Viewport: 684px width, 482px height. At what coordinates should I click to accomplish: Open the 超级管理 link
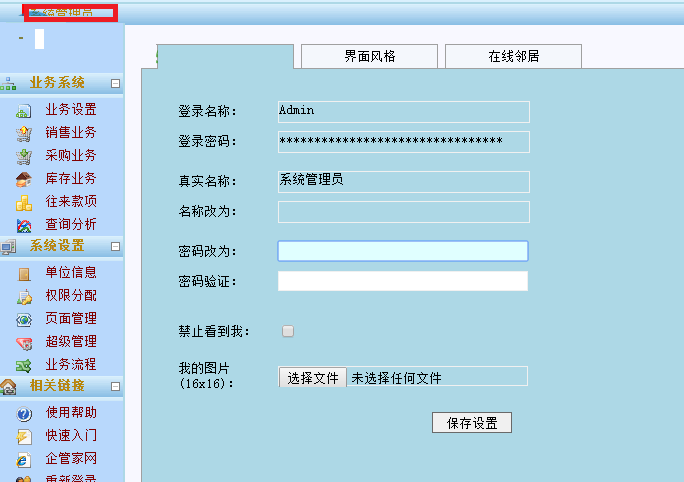71,342
